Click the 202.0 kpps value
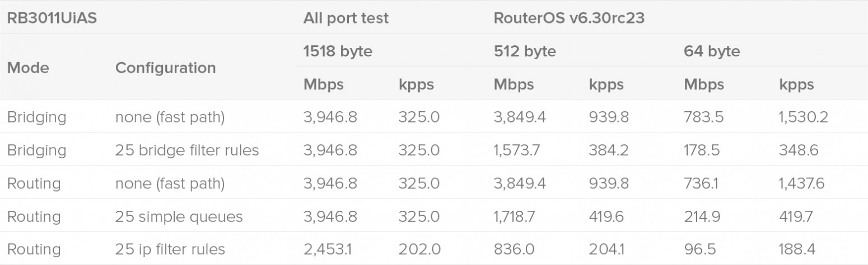Image resolution: width=868 pixels, height=265 pixels. coord(419,249)
